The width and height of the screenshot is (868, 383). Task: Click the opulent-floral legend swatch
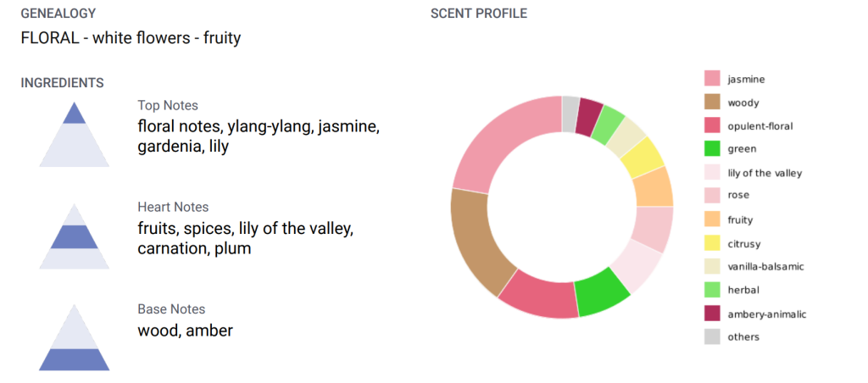[712, 125]
